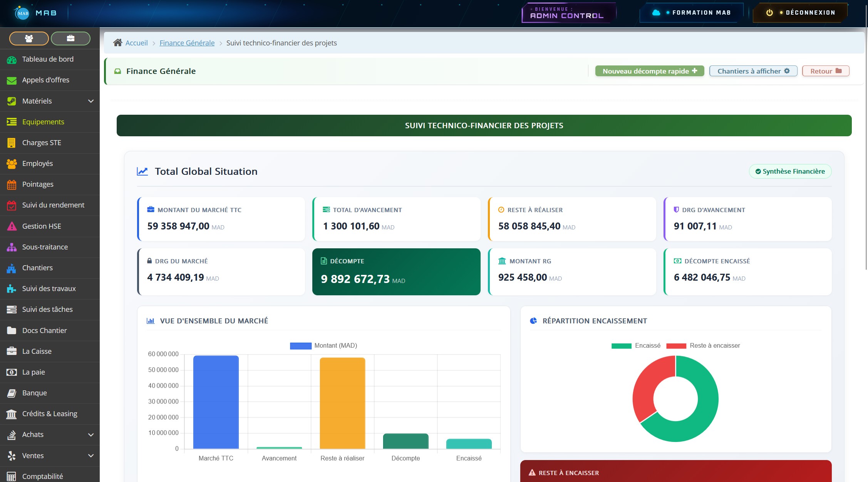Screen dimensions: 868x482
Task: Click the '91 007,11' DRG value
Action: click(x=695, y=226)
